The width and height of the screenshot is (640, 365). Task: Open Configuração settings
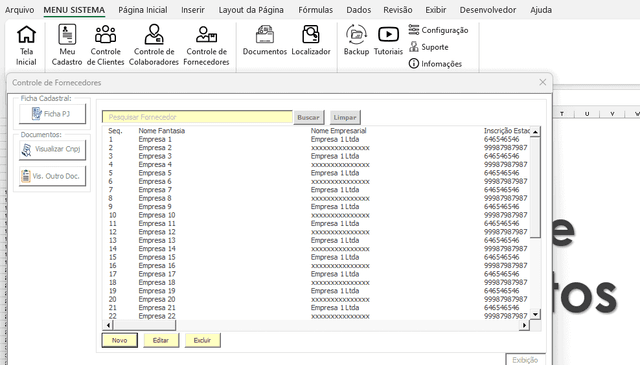pos(438,30)
